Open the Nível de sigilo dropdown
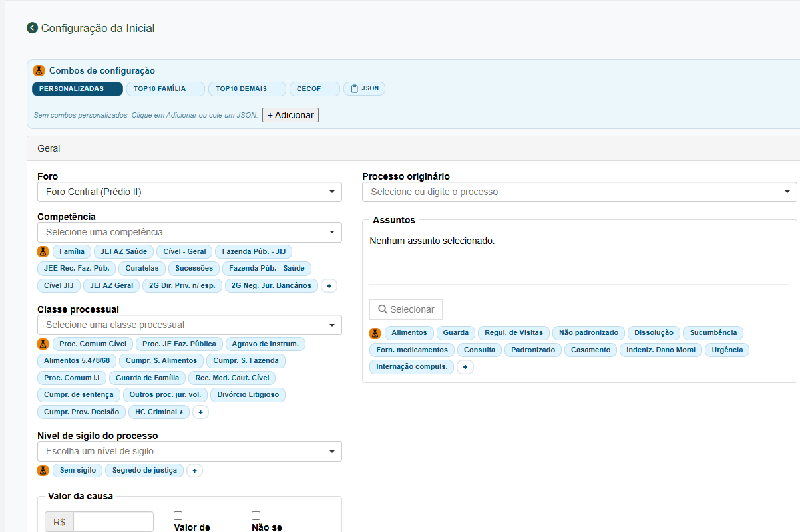The image size is (800, 532). 190,451
